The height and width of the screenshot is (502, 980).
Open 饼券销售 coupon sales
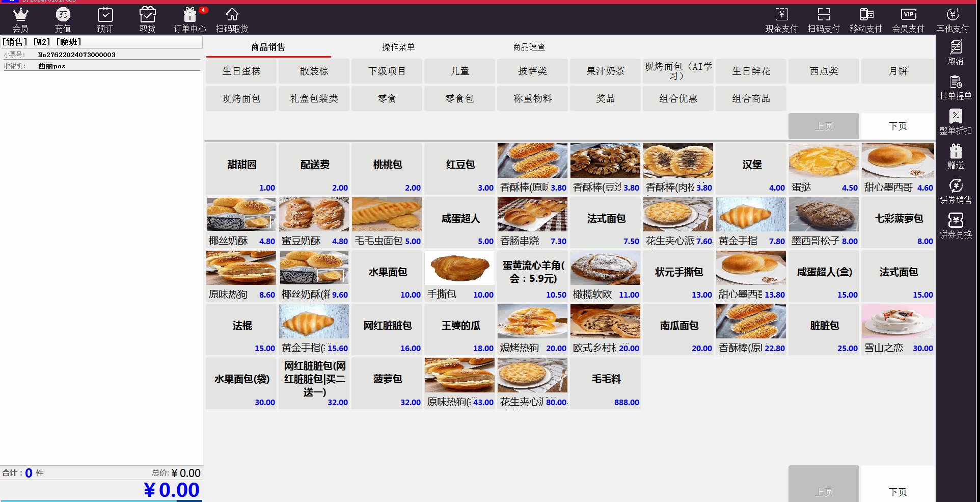[x=956, y=191]
